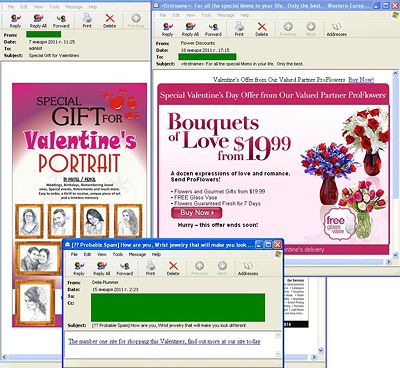Click Reply icon in spam email window

[79, 268]
